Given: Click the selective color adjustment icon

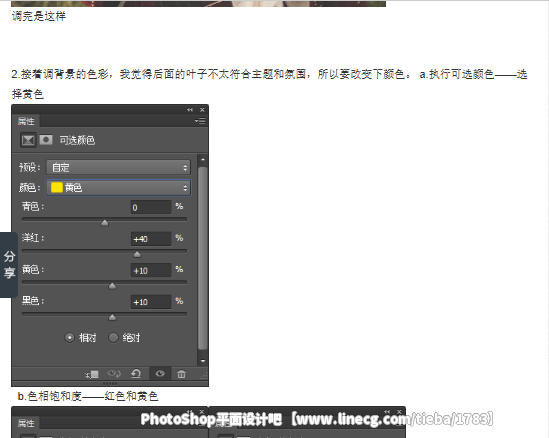Looking at the screenshot, I should point(28,140).
